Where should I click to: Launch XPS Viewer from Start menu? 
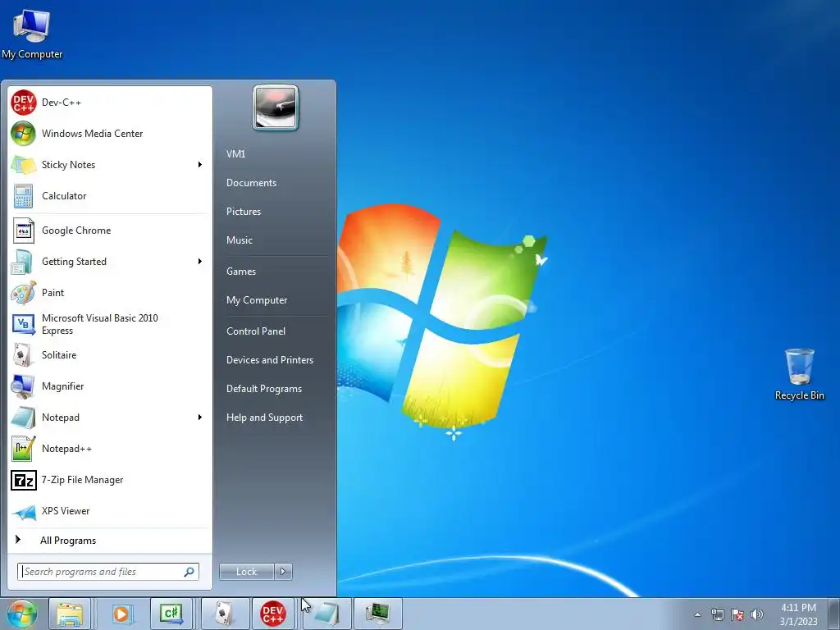coord(110,510)
